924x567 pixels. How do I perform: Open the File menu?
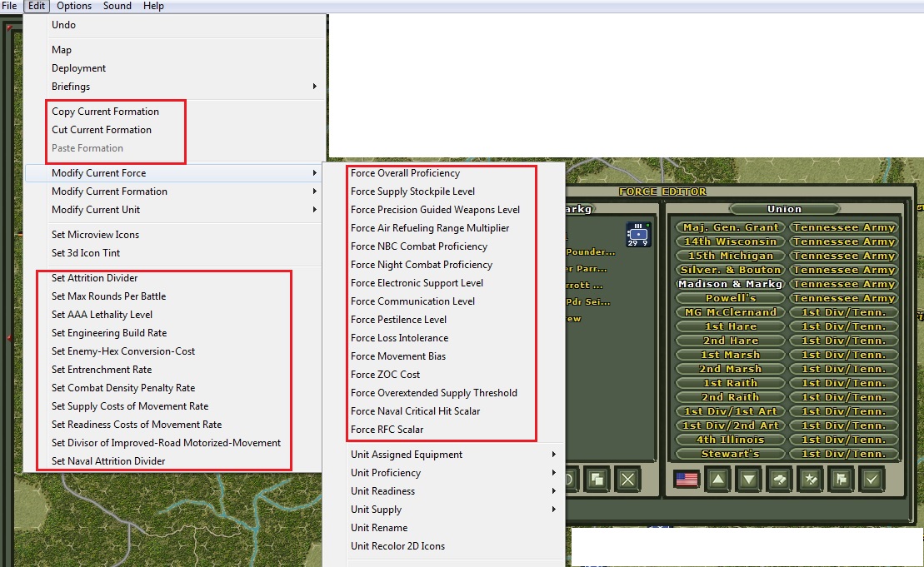9,6
